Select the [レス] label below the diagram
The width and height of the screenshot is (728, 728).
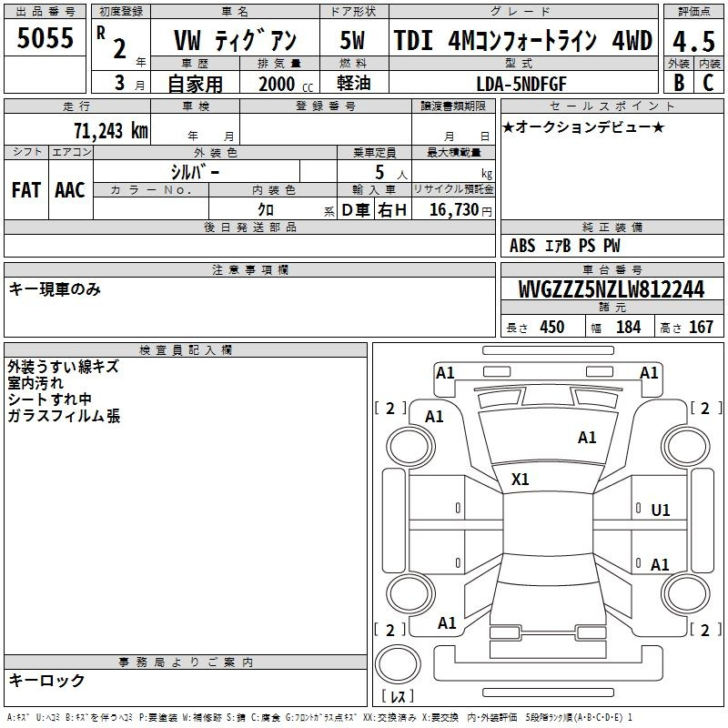point(396,696)
